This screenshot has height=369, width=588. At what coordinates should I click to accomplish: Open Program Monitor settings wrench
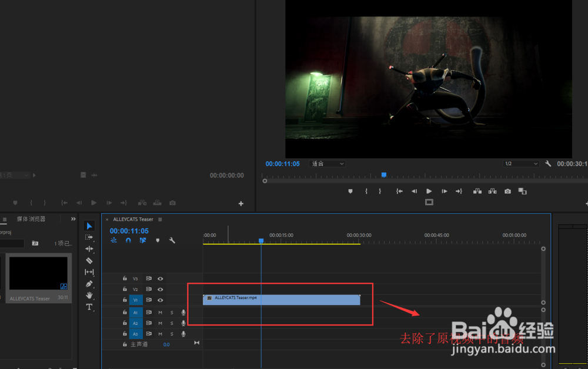pos(548,164)
